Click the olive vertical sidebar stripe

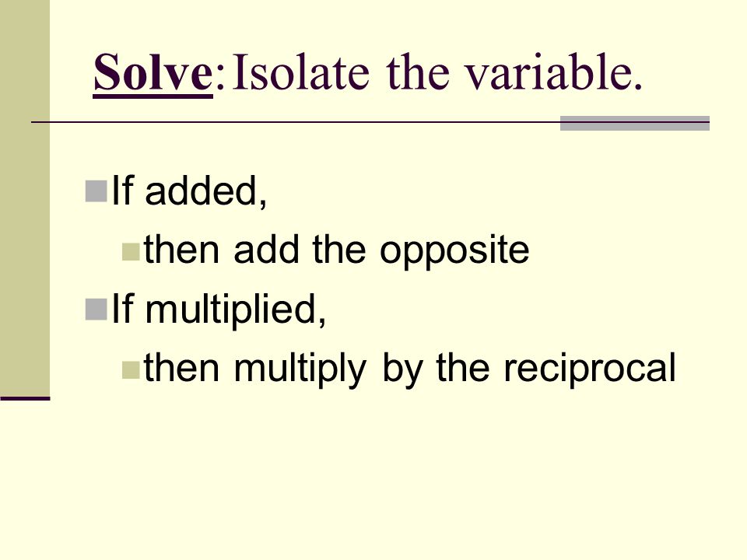click(25, 198)
